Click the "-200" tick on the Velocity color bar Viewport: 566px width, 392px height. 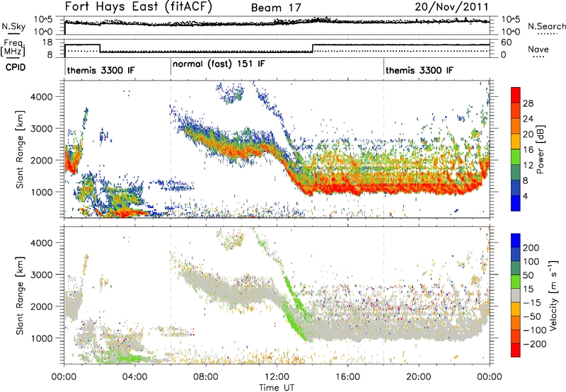coord(533,345)
